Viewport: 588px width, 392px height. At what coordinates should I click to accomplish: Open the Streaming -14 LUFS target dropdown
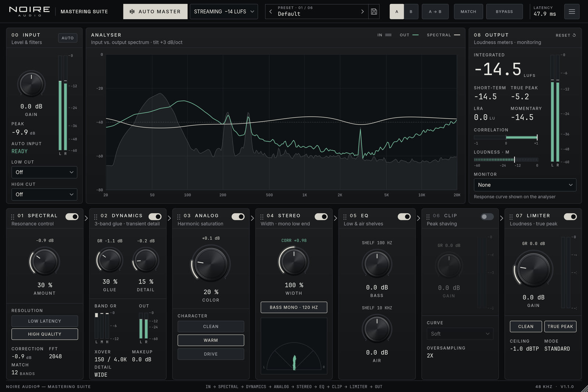(224, 11)
